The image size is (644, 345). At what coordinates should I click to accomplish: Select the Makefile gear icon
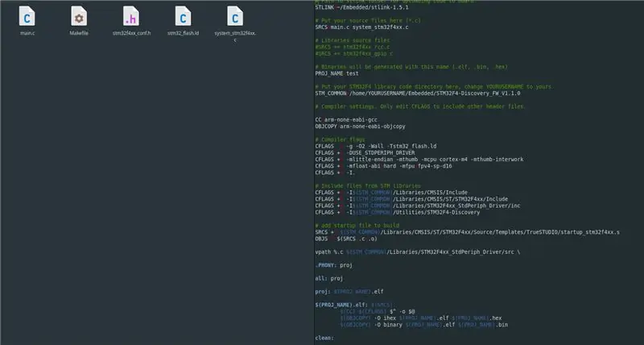click(x=78, y=16)
